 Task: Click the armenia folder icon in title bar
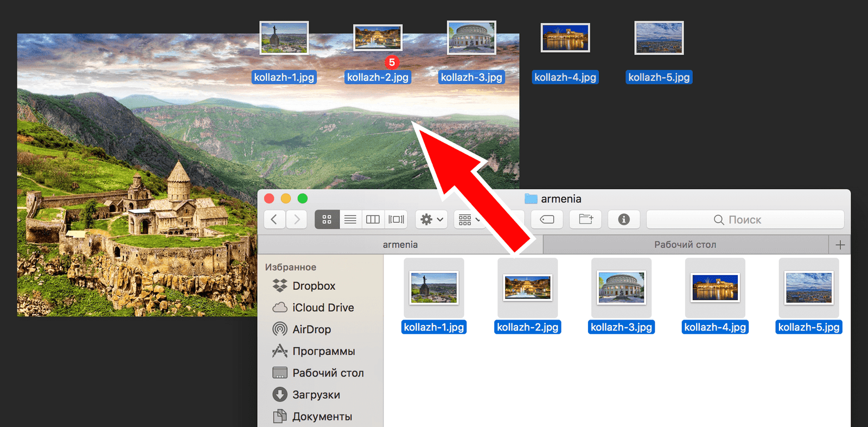click(531, 199)
